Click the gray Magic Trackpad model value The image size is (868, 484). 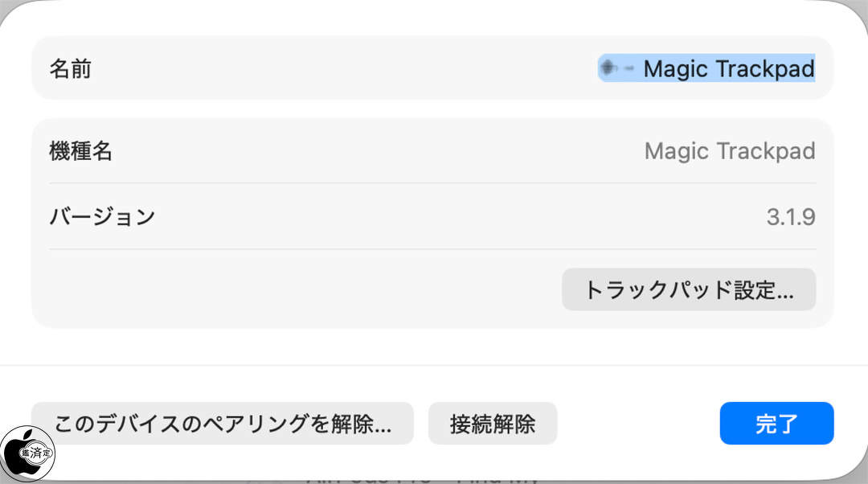click(729, 151)
